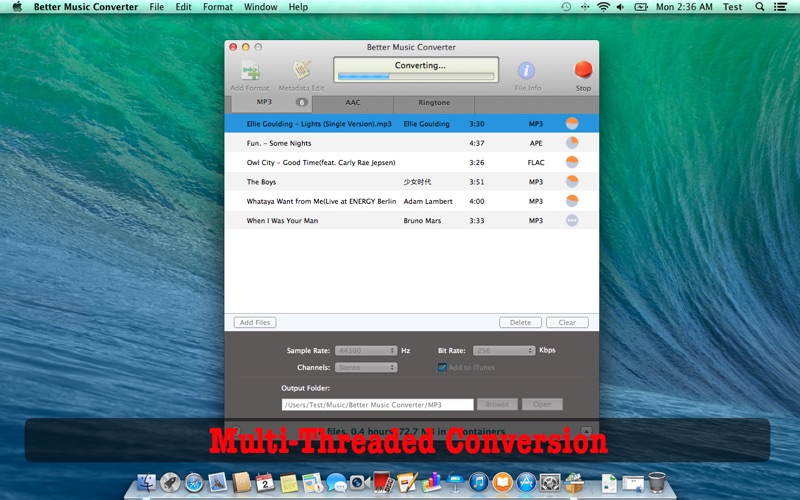
Task: Click the Add Format toolbar icon
Action: click(250, 71)
